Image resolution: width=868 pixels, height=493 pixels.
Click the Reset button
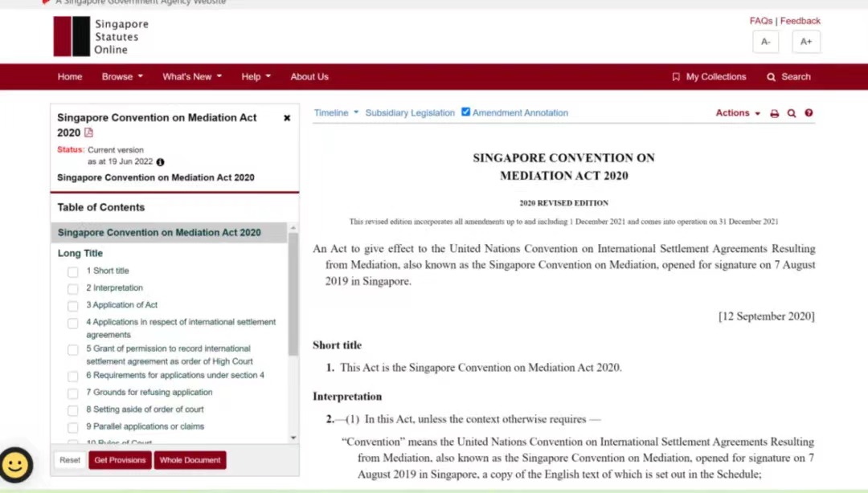tap(70, 460)
